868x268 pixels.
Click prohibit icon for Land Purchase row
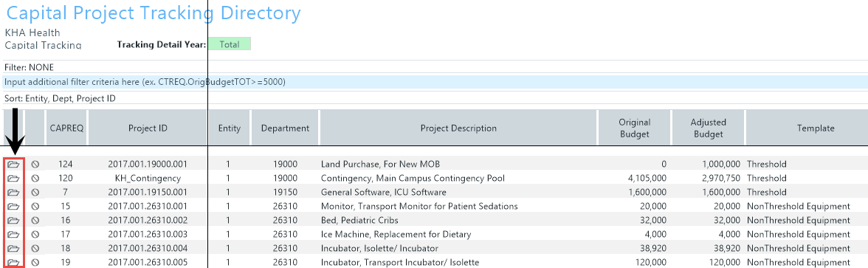click(35, 164)
